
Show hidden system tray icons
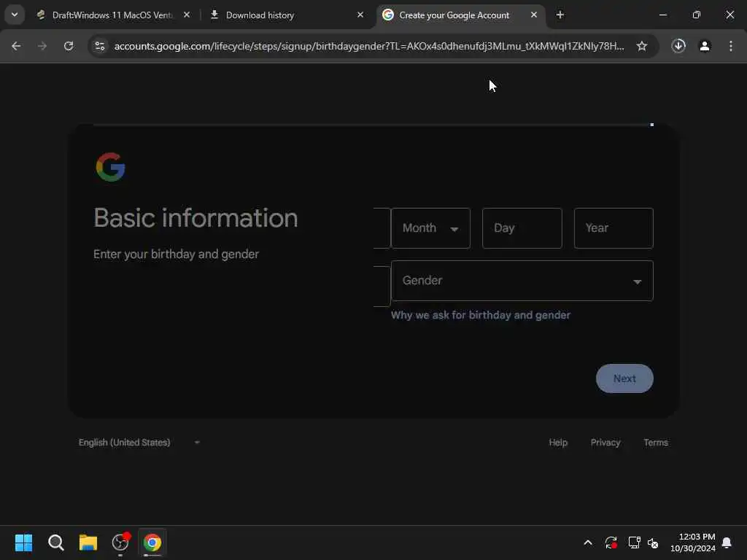point(588,542)
